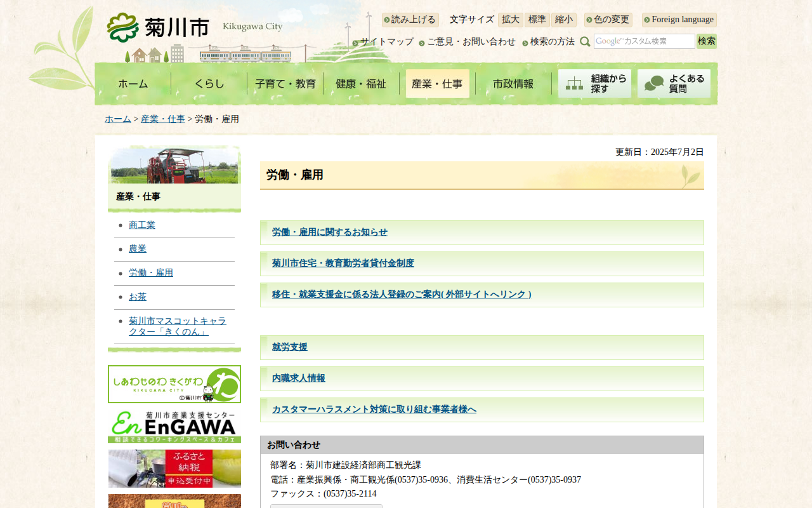
Task: Open the 内職求人情報 link
Action: point(298,378)
